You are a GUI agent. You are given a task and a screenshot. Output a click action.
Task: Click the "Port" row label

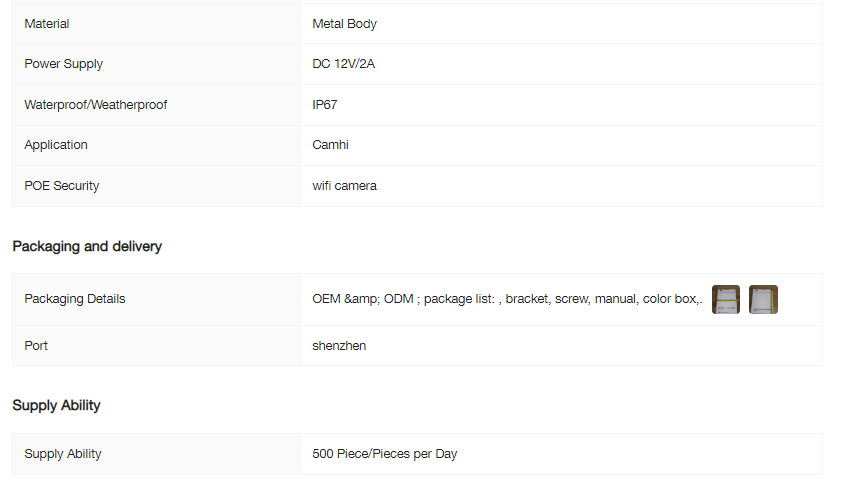pos(36,346)
